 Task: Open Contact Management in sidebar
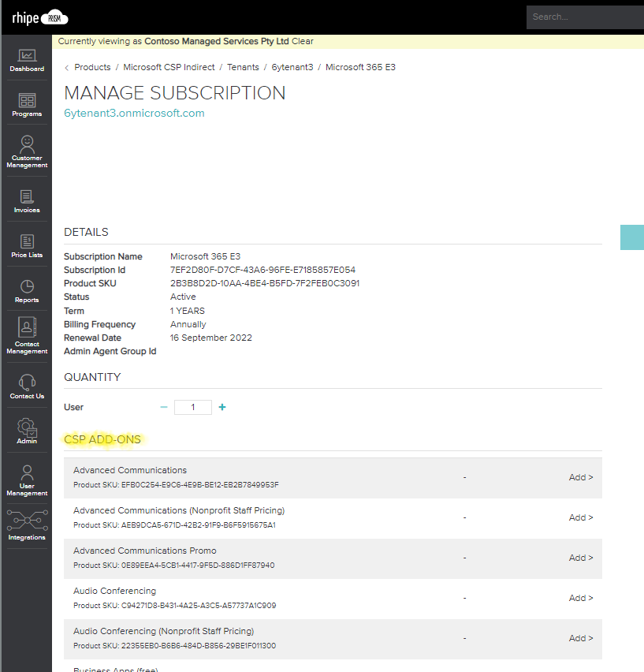(x=27, y=336)
